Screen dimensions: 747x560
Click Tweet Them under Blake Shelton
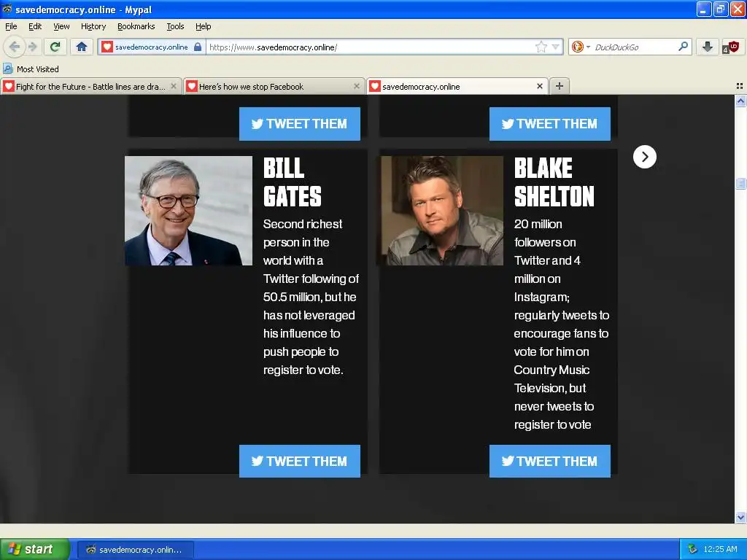point(550,461)
